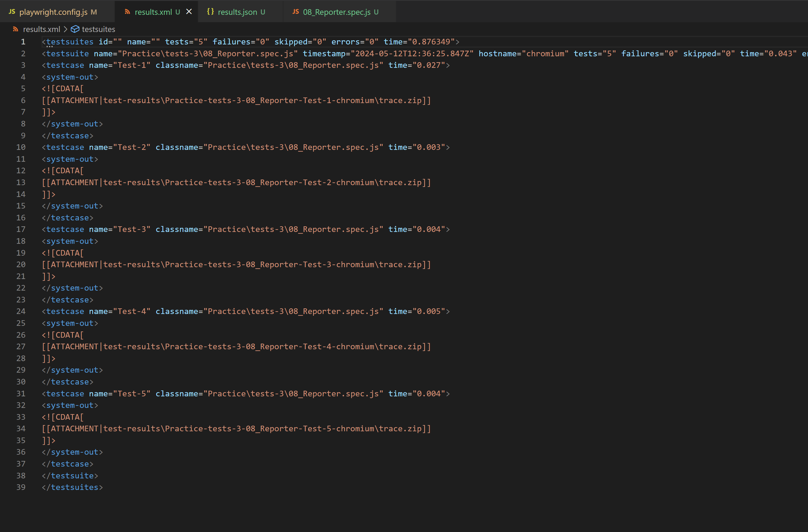Open the results.json tab
Image resolution: width=808 pixels, height=532 pixels.
point(237,12)
